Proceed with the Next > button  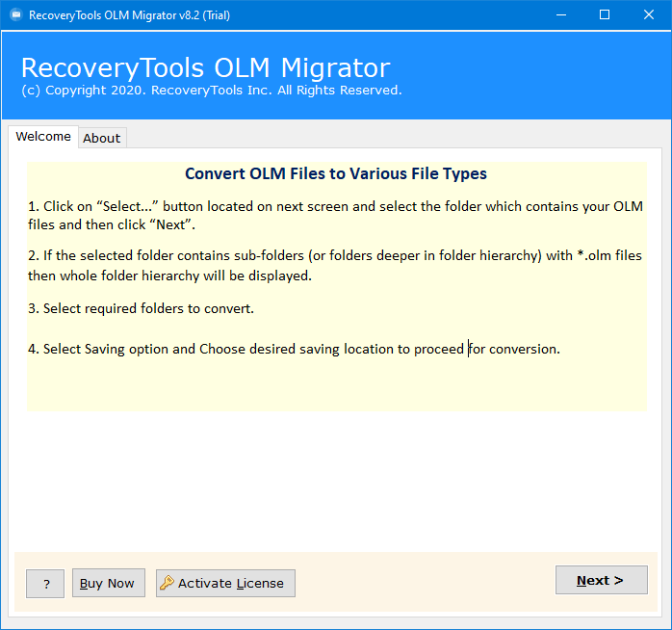(602, 580)
